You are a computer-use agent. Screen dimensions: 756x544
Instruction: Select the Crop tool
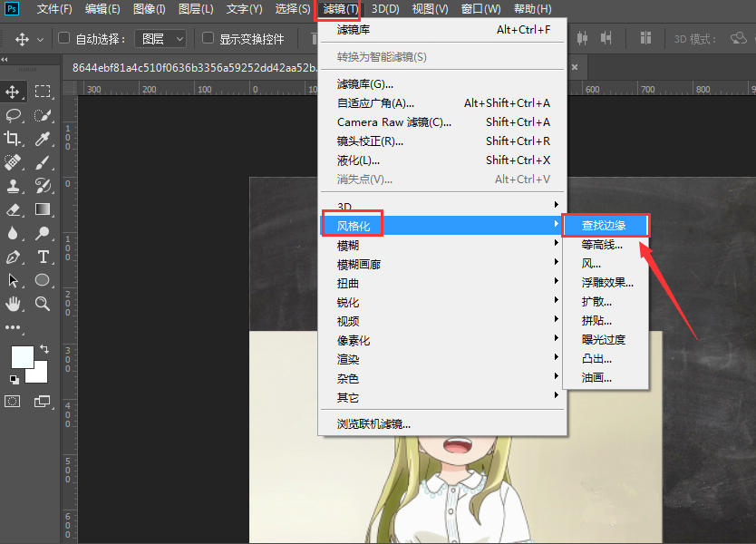pos(14,138)
